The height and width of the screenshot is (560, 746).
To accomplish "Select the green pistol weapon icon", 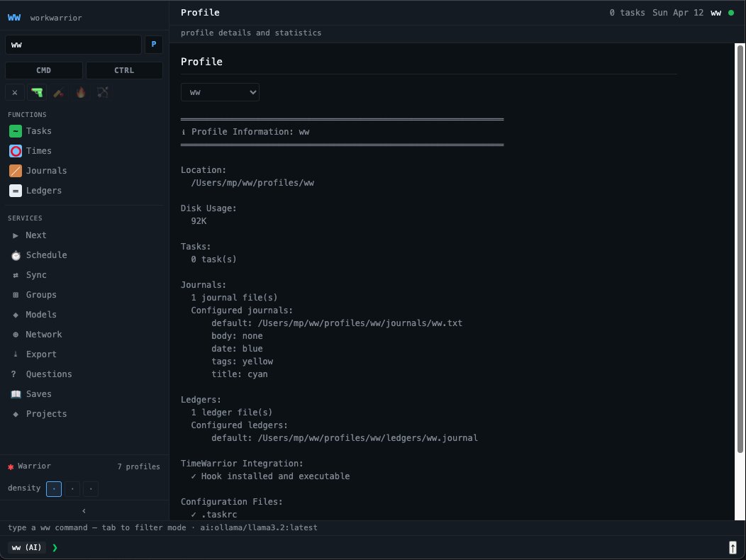I will (x=37, y=92).
